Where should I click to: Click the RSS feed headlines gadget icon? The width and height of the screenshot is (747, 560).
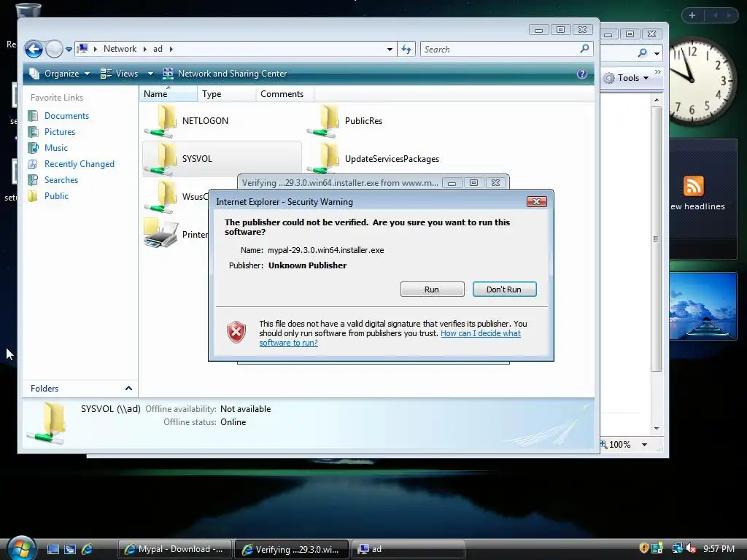point(693,186)
